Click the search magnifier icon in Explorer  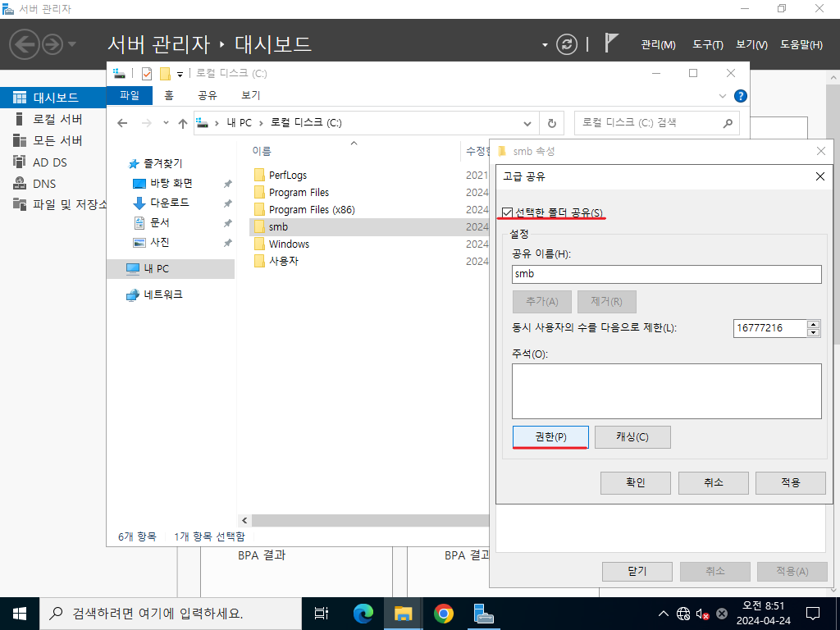(728, 123)
